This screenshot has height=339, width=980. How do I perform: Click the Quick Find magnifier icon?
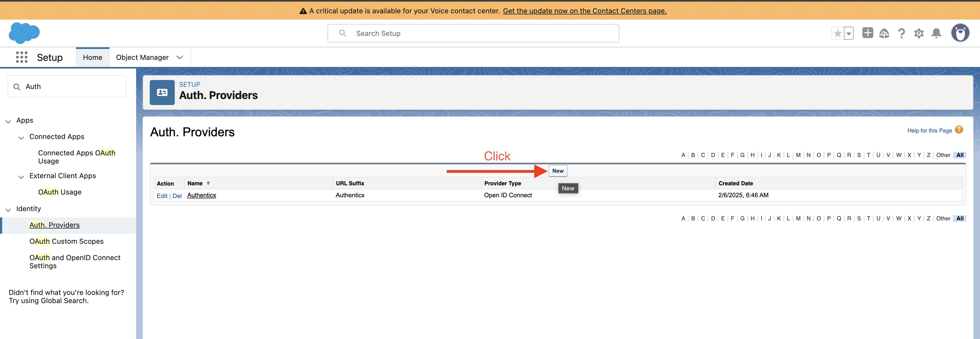pos(17,87)
